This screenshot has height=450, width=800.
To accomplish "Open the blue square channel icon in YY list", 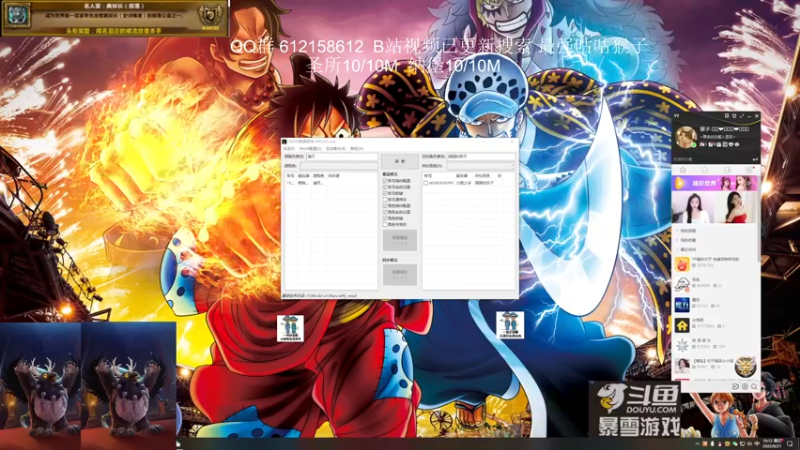I will tap(682, 305).
